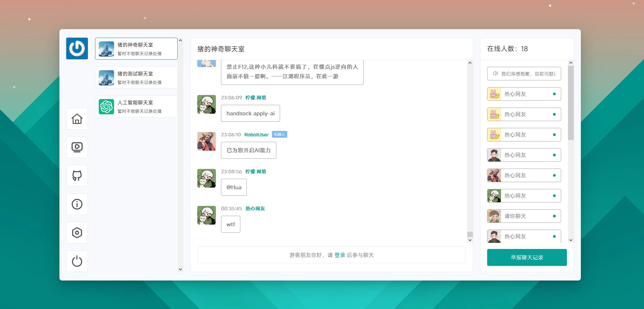Screen dimensions: 644x309
Task: Open the Home navigation icon
Action: coord(77,119)
